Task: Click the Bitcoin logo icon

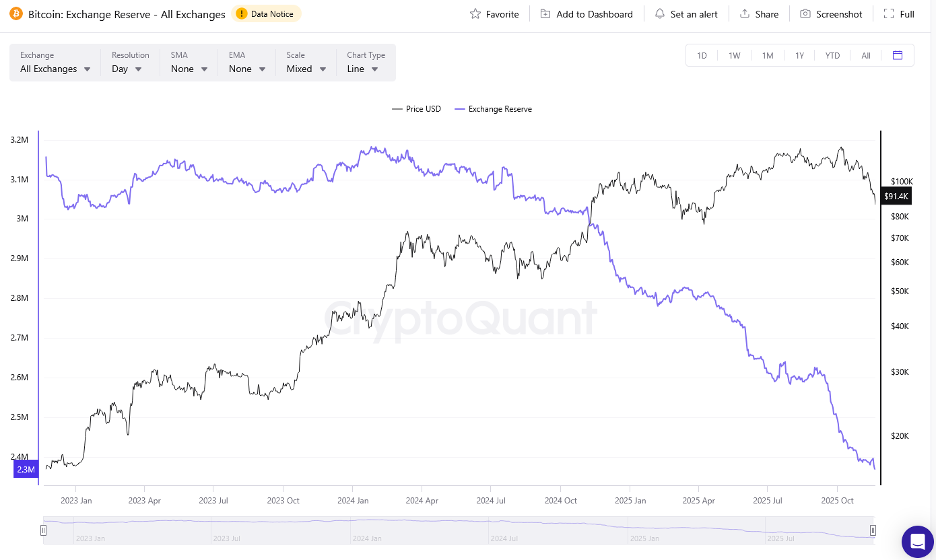Action: 16,14
